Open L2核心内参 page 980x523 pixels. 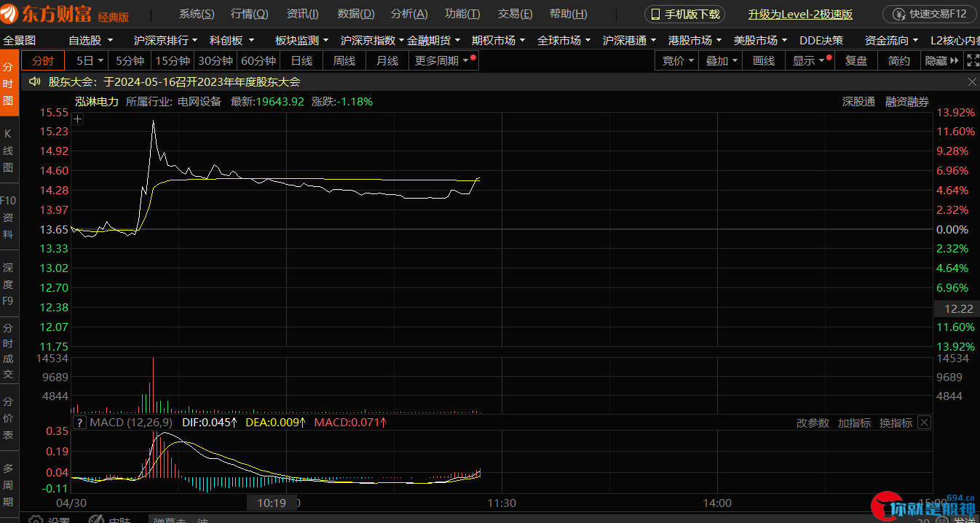(x=955, y=40)
